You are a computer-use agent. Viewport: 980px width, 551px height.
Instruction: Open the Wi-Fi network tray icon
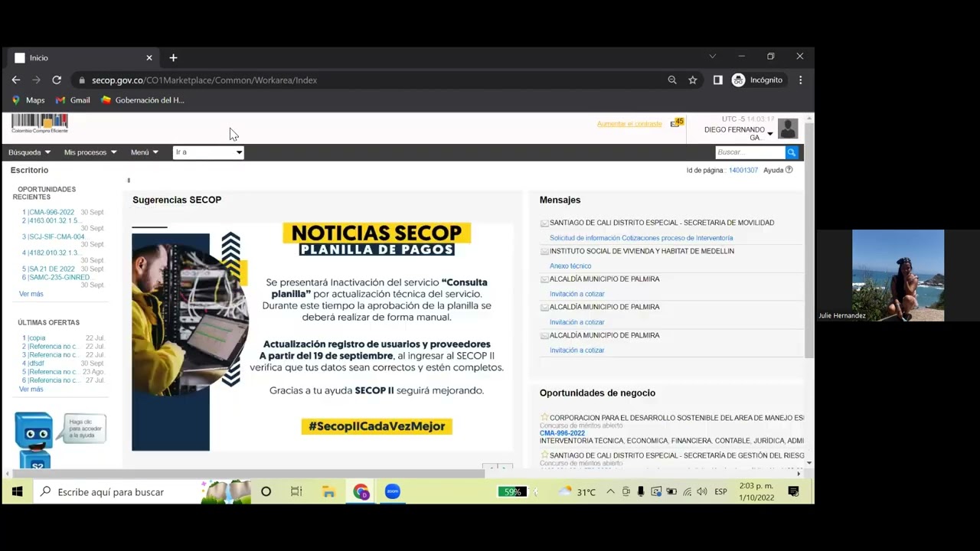pyautogui.click(x=687, y=491)
